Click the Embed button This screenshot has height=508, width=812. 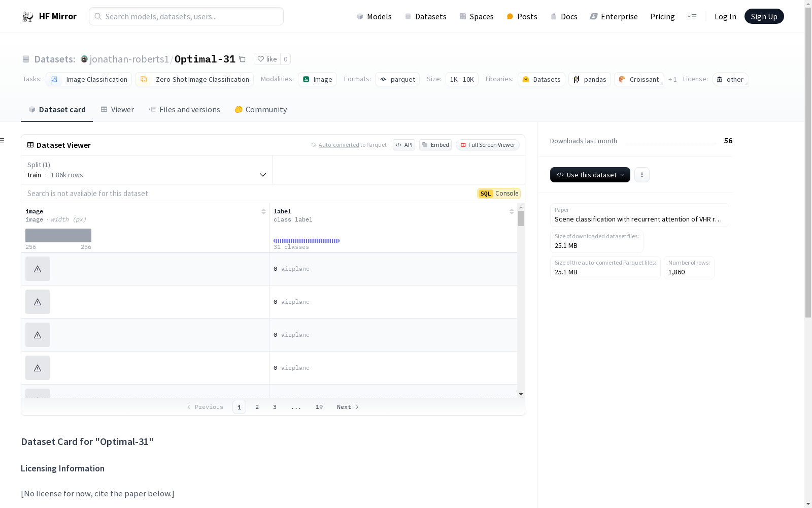pyautogui.click(x=435, y=145)
